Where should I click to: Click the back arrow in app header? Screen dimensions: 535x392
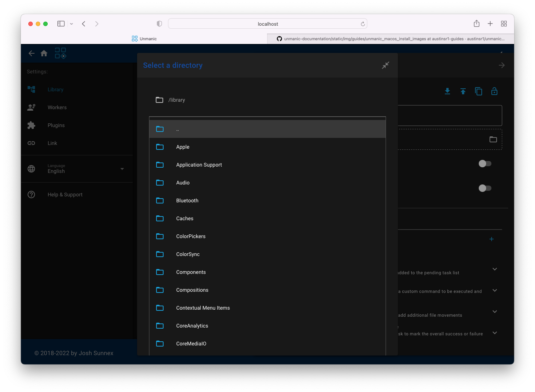(32, 53)
